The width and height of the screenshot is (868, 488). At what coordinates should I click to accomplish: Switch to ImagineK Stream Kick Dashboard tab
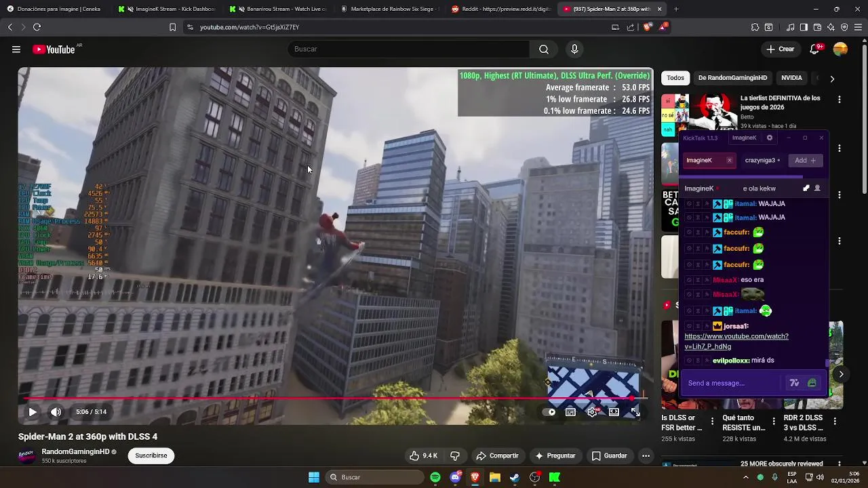(166, 9)
